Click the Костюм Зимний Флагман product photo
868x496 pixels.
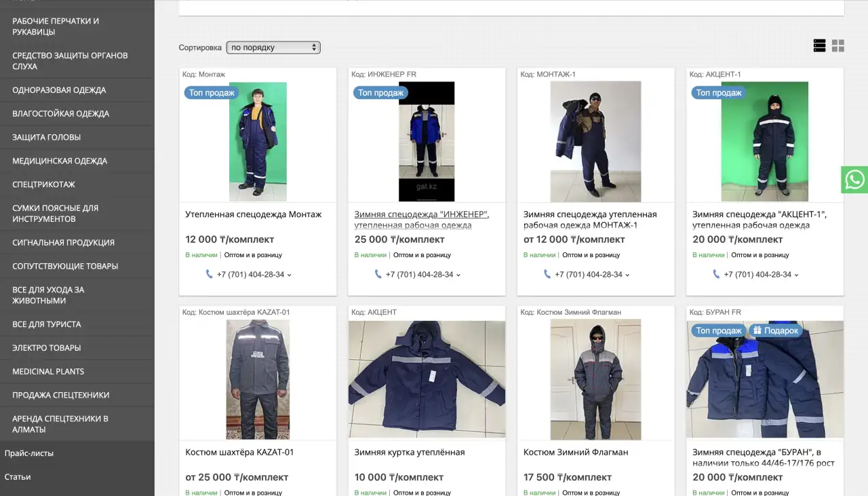(x=595, y=379)
